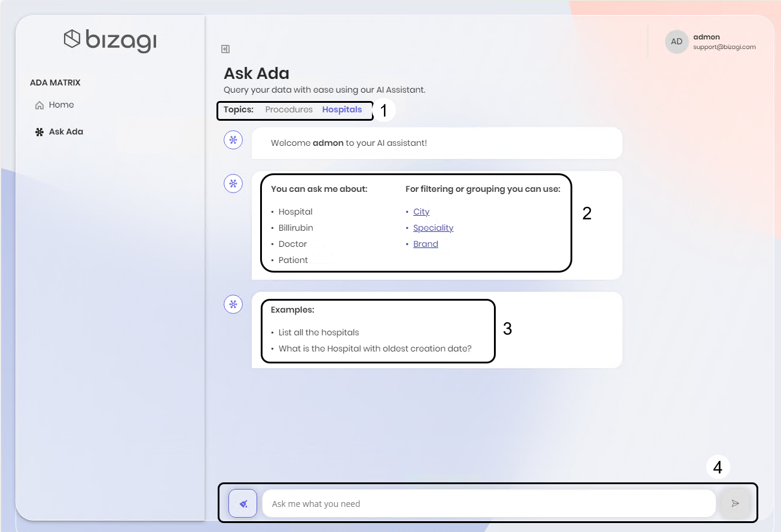Select the Procedures topic
The width and height of the screenshot is (781, 532).
coord(289,110)
